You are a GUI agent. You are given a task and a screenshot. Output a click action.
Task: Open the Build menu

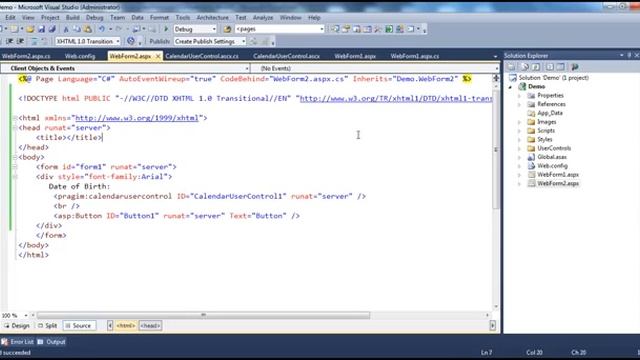tap(73, 18)
